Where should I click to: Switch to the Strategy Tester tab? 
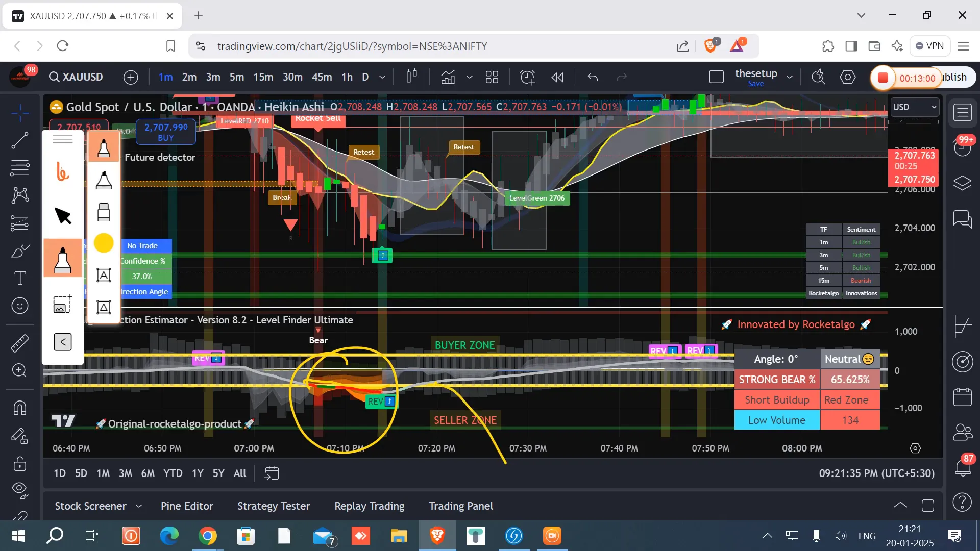tap(273, 506)
